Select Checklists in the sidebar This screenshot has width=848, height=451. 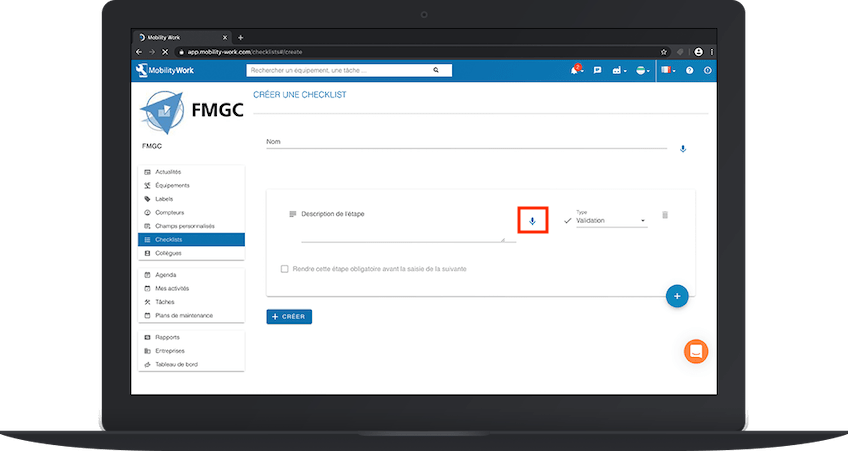coord(191,240)
